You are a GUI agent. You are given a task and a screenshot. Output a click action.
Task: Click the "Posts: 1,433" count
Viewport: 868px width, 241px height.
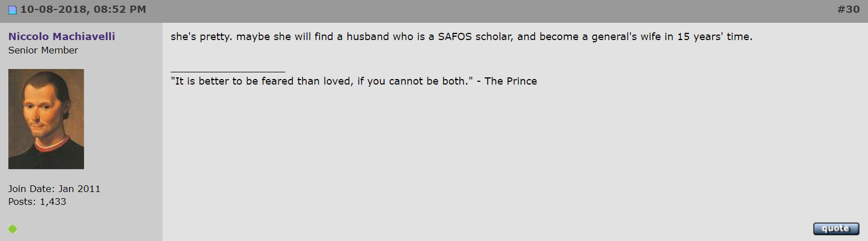[x=37, y=201]
